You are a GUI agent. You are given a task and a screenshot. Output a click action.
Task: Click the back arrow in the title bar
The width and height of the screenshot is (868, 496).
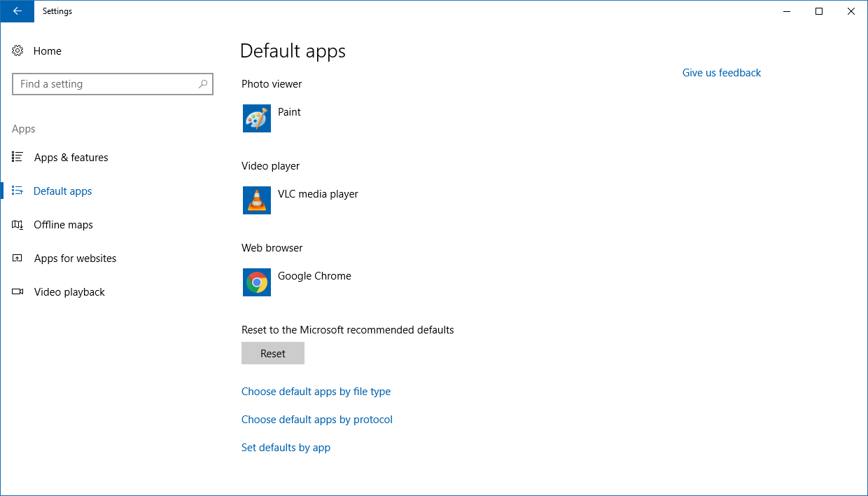(x=17, y=11)
